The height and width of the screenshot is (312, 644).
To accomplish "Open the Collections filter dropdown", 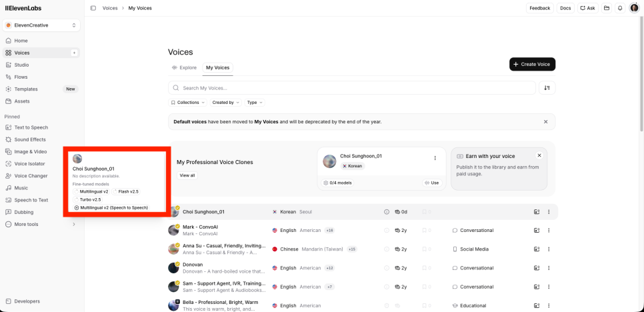I will pos(188,103).
